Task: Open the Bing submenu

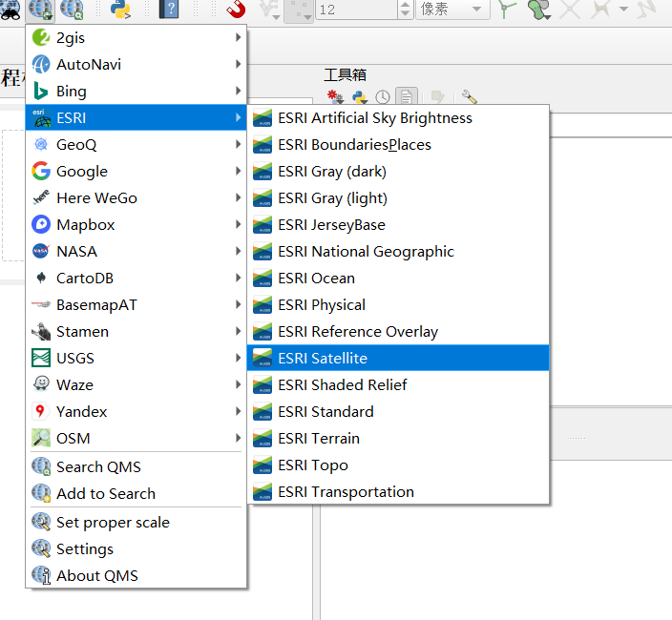Action: click(136, 91)
